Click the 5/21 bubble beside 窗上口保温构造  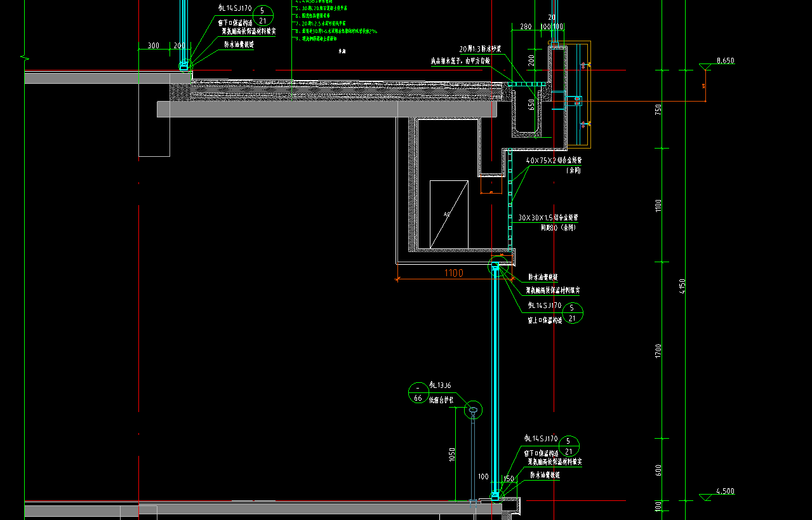coord(572,313)
